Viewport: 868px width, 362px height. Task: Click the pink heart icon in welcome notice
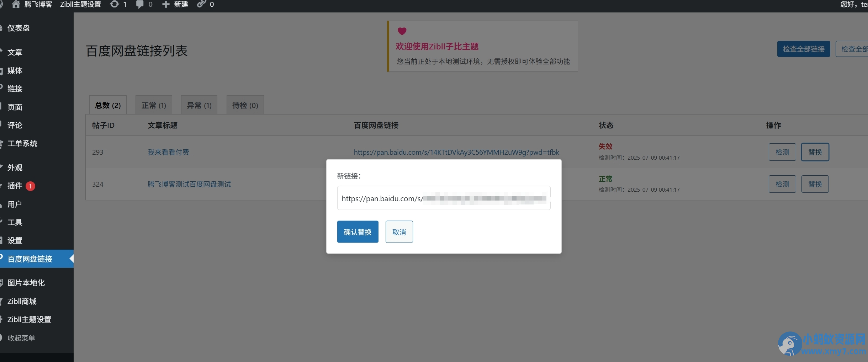(402, 31)
